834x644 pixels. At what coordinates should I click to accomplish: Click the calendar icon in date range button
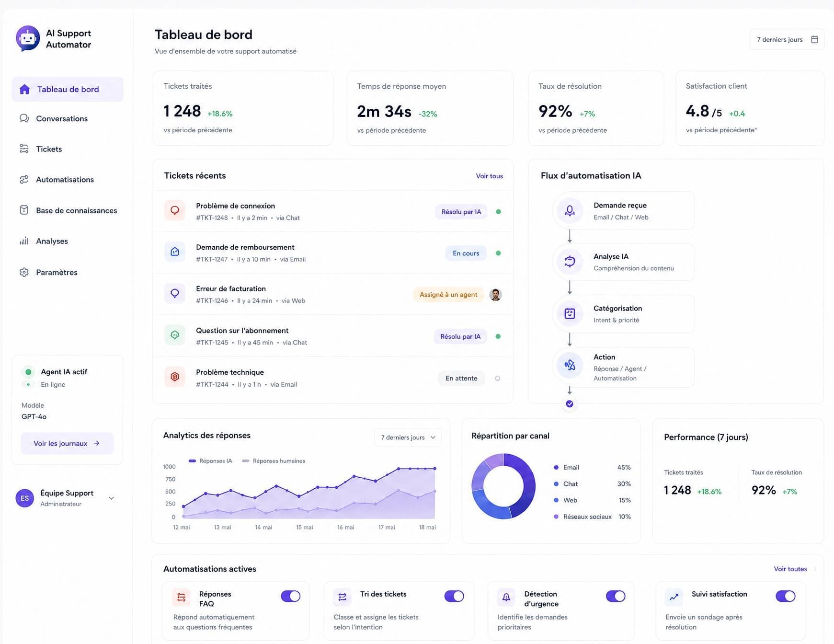click(814, 39)
